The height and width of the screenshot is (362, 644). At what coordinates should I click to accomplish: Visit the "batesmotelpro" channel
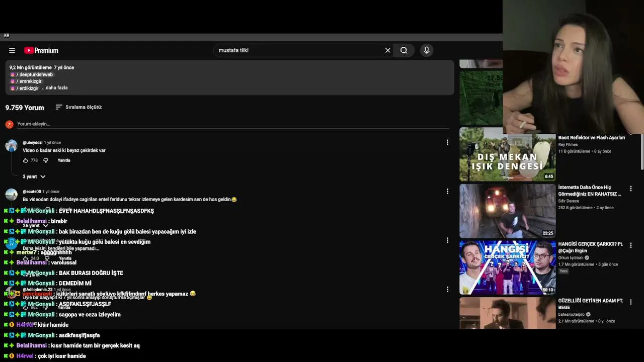[x=571, y=315]
